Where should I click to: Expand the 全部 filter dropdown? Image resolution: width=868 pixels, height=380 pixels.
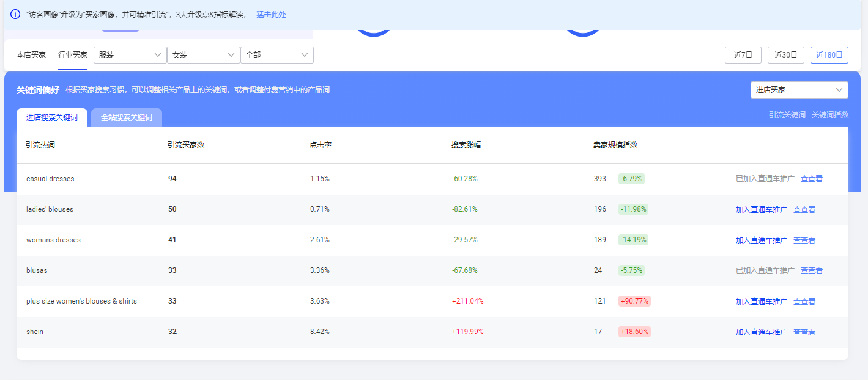pos(276,54)
